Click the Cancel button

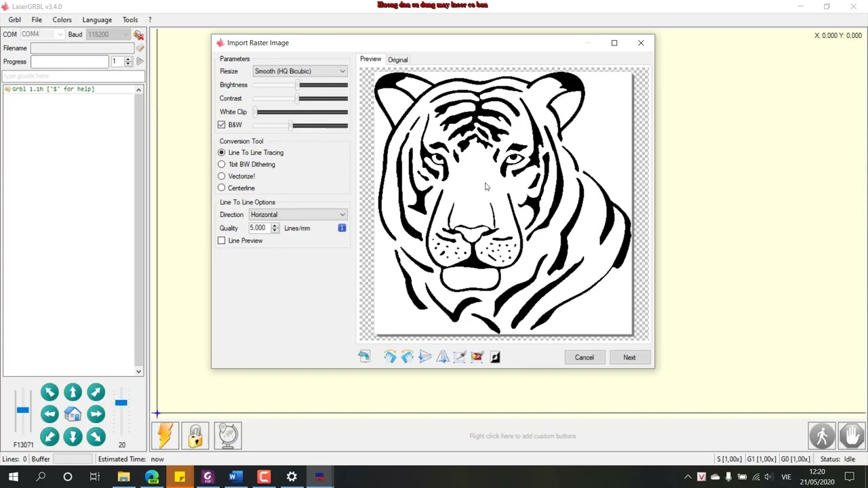(584, 357)
